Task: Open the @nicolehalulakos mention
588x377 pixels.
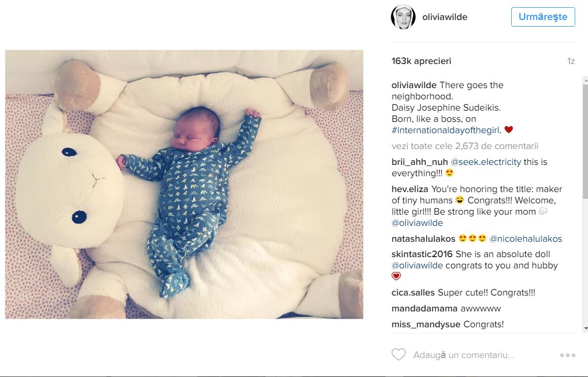Action: pos(526,238)
